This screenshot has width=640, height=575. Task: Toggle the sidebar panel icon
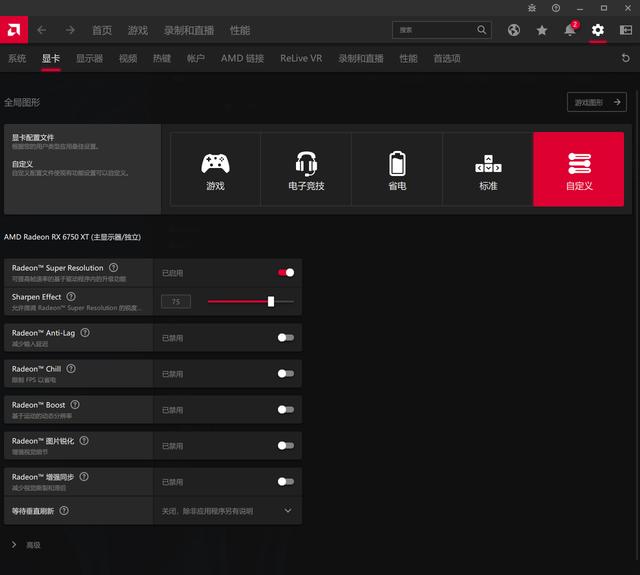[x=626, y=30]
